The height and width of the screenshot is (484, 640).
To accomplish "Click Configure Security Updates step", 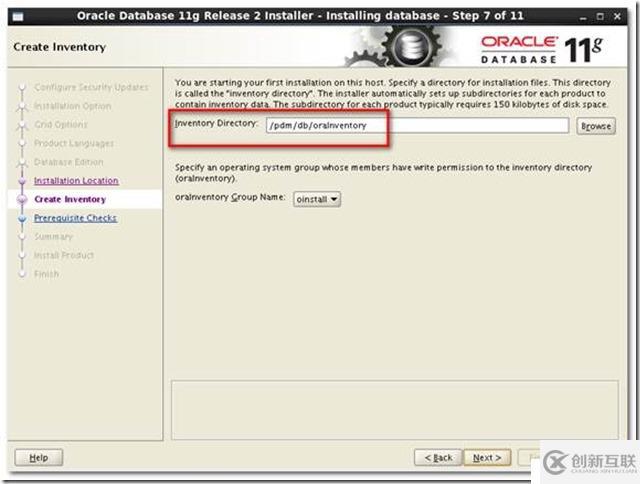I will [91, 87].
